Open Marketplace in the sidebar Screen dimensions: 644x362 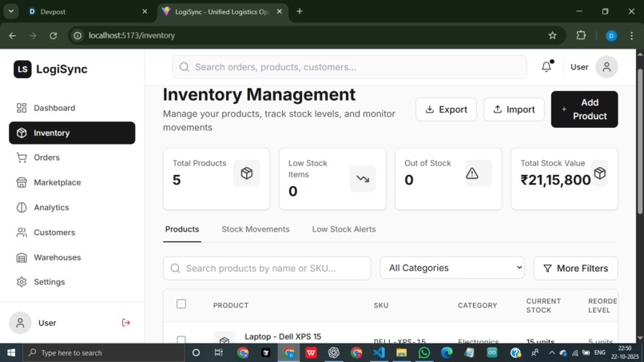click(72, 182)
